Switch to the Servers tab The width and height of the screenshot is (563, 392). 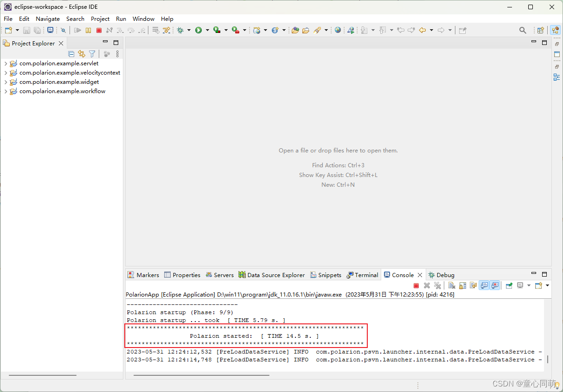(220, 275)
